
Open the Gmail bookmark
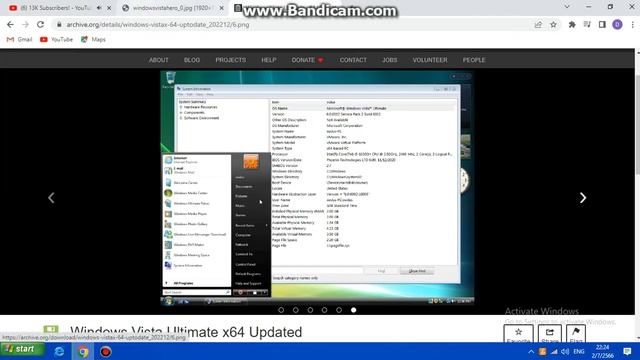click(x=19, y=39)
